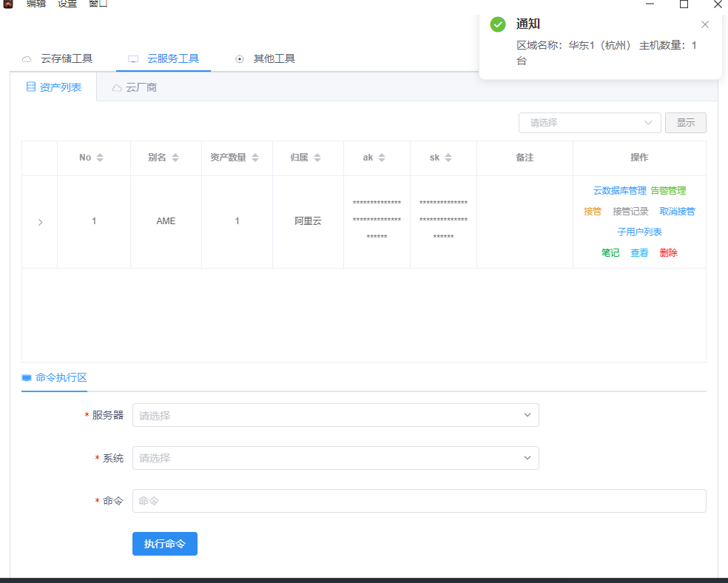This screenshot has height=583, width=728.
Task: Toggle sort order on the 归属 column
Action: (x=317, y=158)
